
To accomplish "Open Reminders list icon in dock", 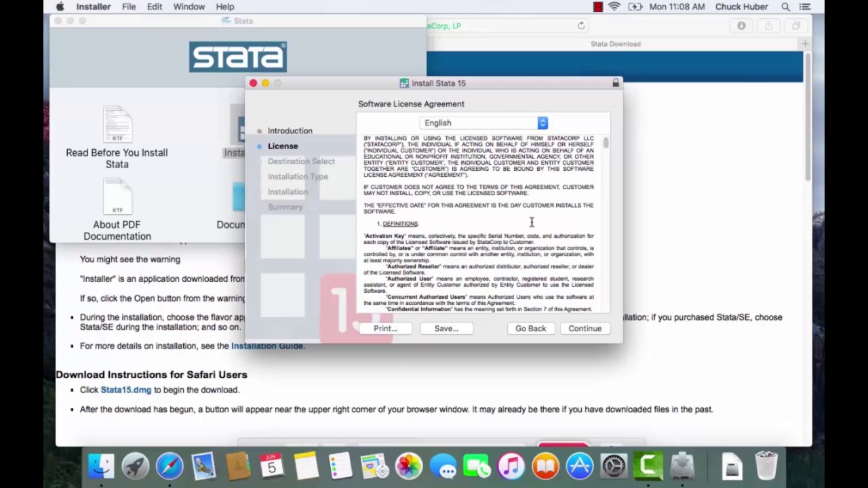I will coord(340,466).
